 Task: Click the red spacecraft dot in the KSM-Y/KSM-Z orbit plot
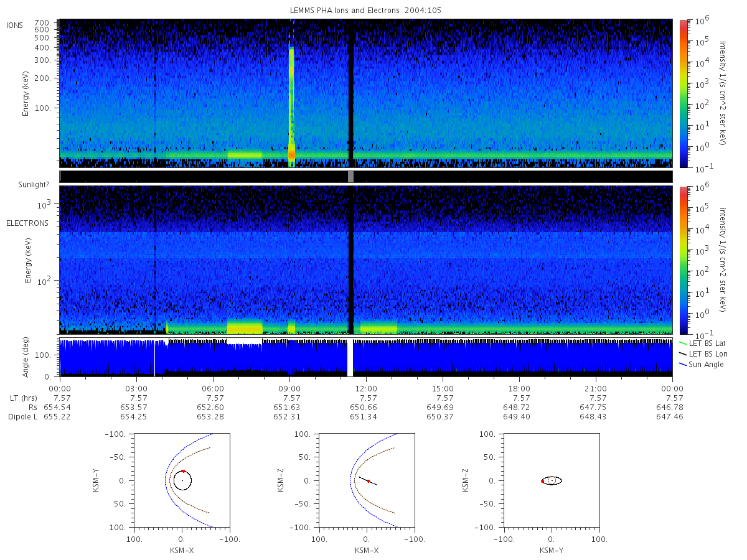tap(543, 481)
